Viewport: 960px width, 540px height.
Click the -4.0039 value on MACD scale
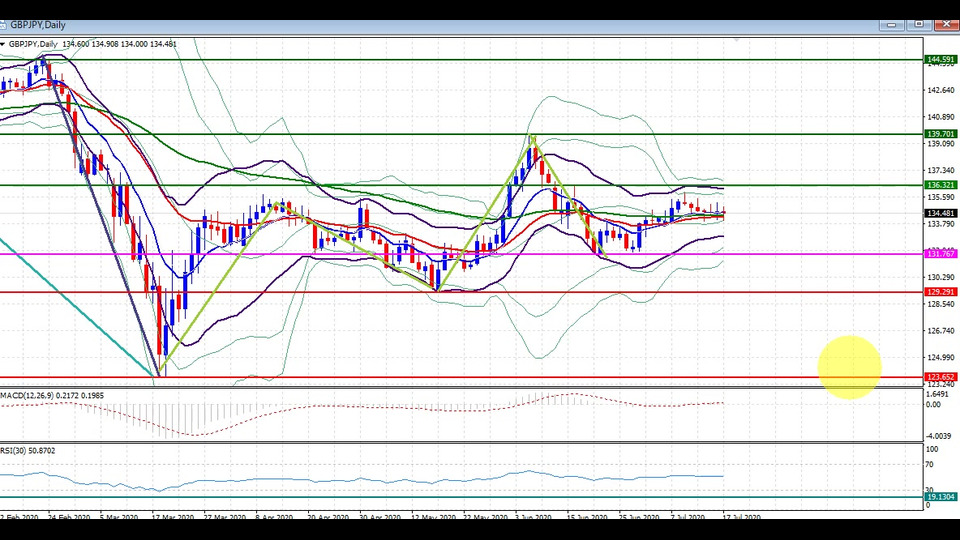click(939, 436)
